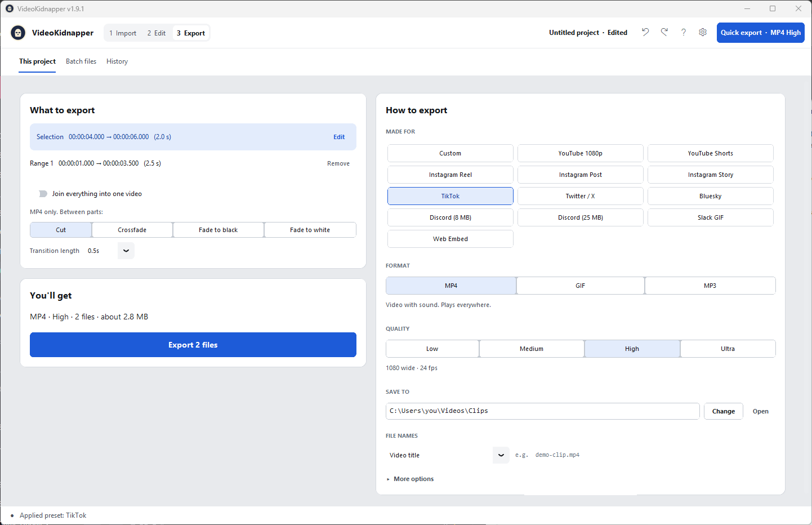Image resolution: width=812 pixels, height=525 pixels.
Task: Switch to Batch files tab
Action: (81, 61)
